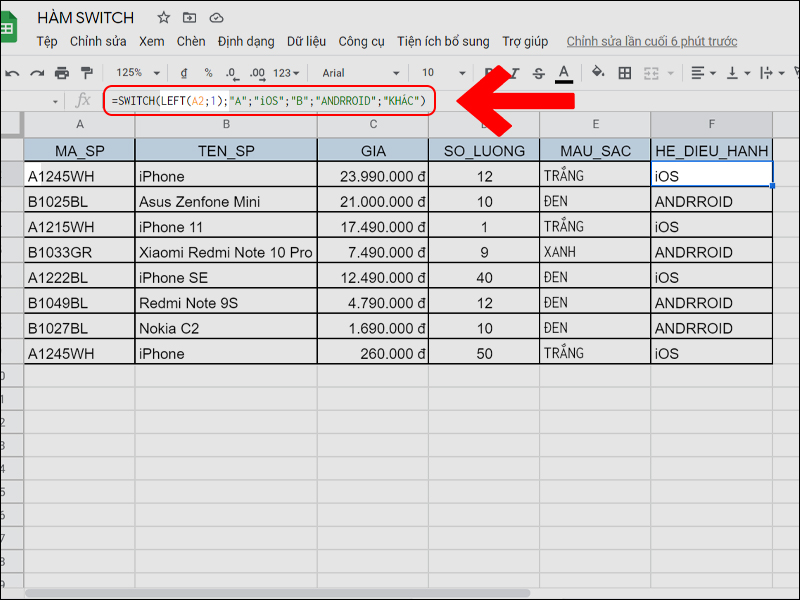Open the Tệp menu
Screen dimensions: 800x600
coord(47,41)
